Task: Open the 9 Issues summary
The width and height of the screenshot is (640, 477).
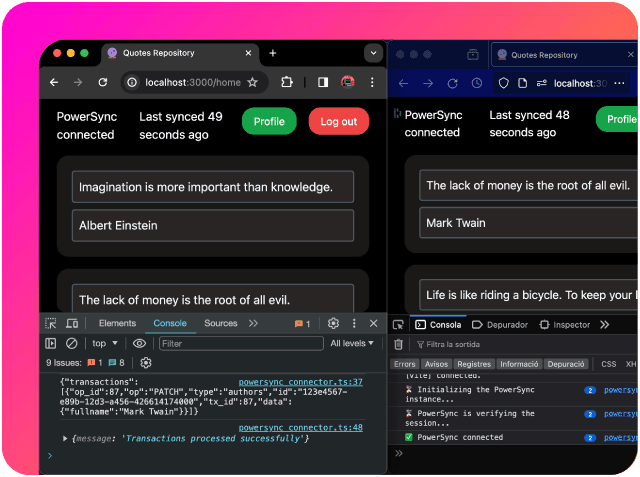Action: (x=85, y=363)
